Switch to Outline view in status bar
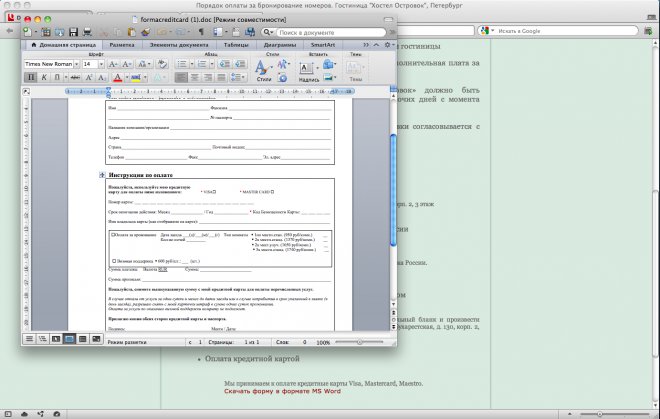Screen dimensions: 660x419 pos(43,339)
